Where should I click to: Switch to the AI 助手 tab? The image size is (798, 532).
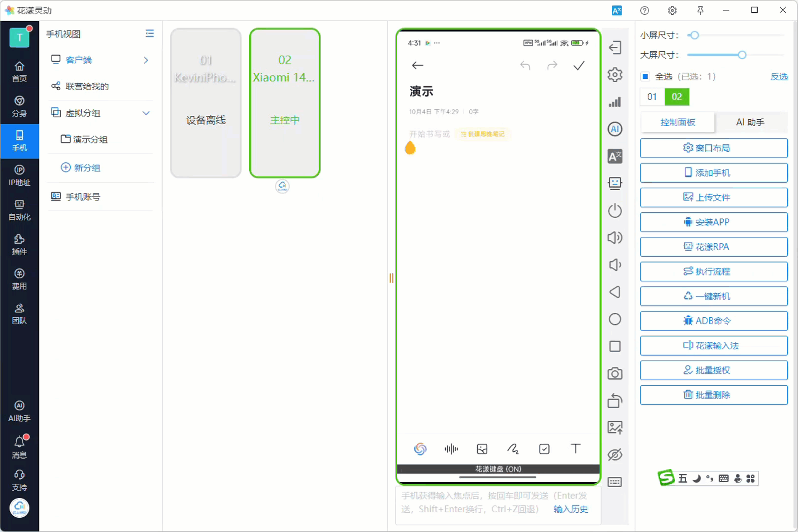pyautogui.click(x=750, y=122)
